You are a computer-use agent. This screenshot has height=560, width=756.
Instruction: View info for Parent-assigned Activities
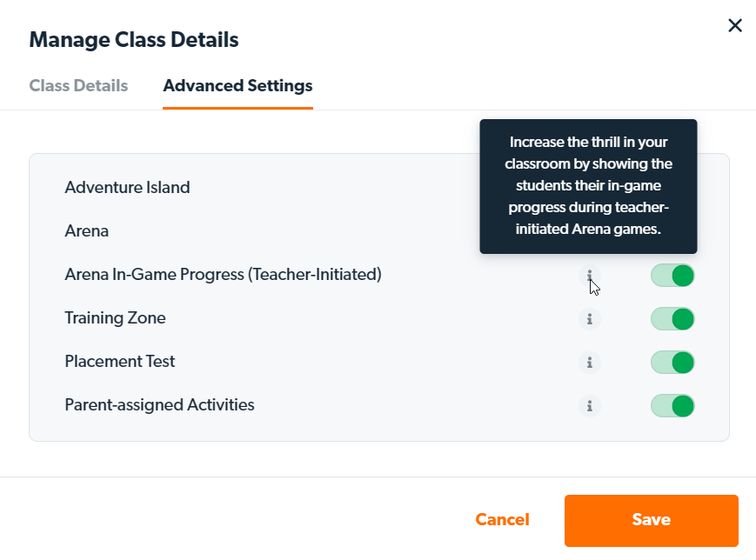coord(589,406)
